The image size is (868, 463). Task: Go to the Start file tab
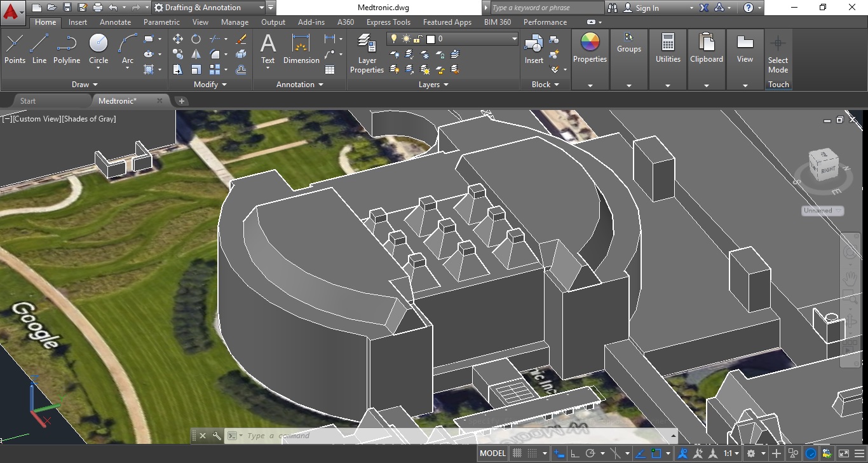pyautogui.click(x=28, y=100)
